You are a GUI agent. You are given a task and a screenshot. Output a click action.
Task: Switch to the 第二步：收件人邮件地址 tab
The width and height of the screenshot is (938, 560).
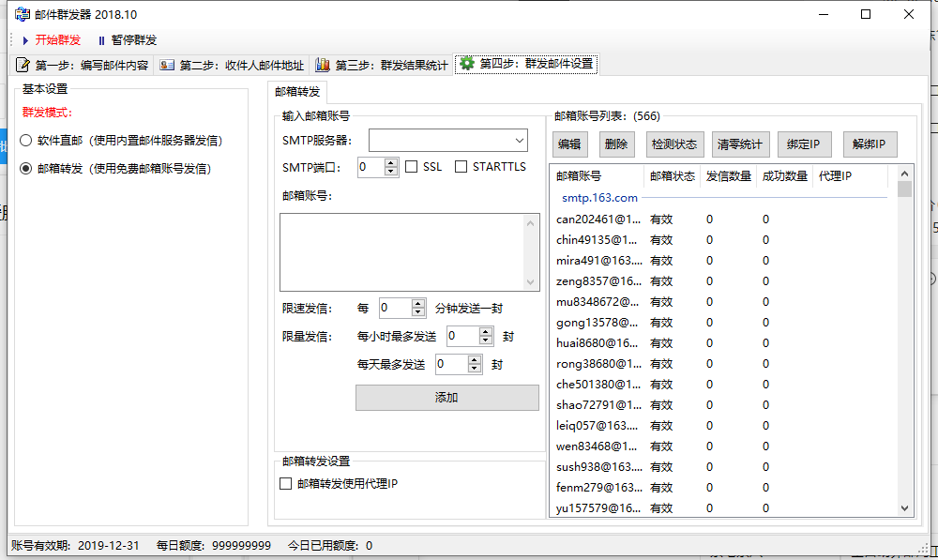pyautogui.click(x=234, y=65)
